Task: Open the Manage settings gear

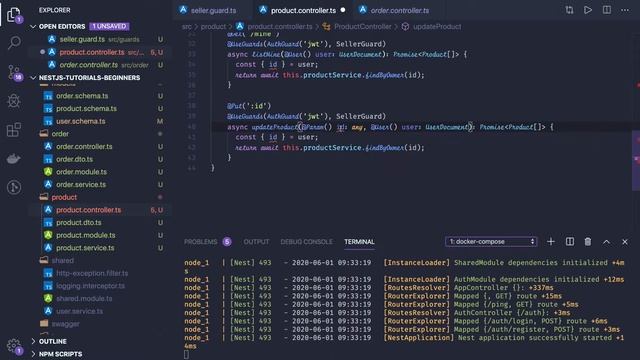Action: 14,346
